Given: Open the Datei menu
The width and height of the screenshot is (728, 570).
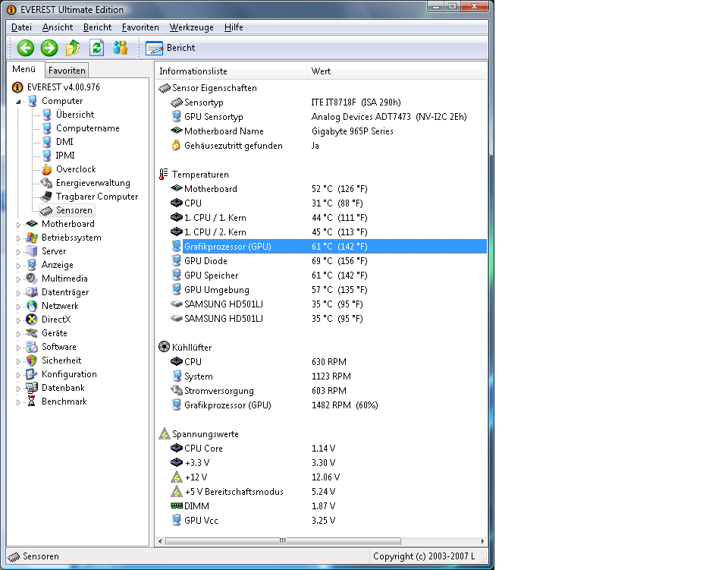Looking at the screenshot, I should coord(21,27).
